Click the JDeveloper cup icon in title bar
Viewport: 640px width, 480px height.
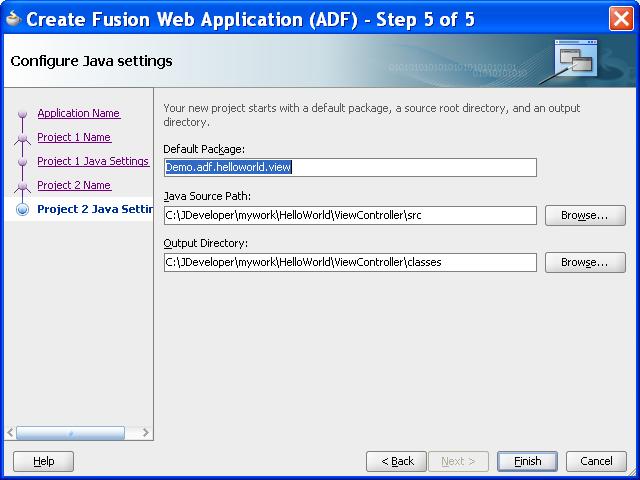pyautogui.click(x=13, y=18)
